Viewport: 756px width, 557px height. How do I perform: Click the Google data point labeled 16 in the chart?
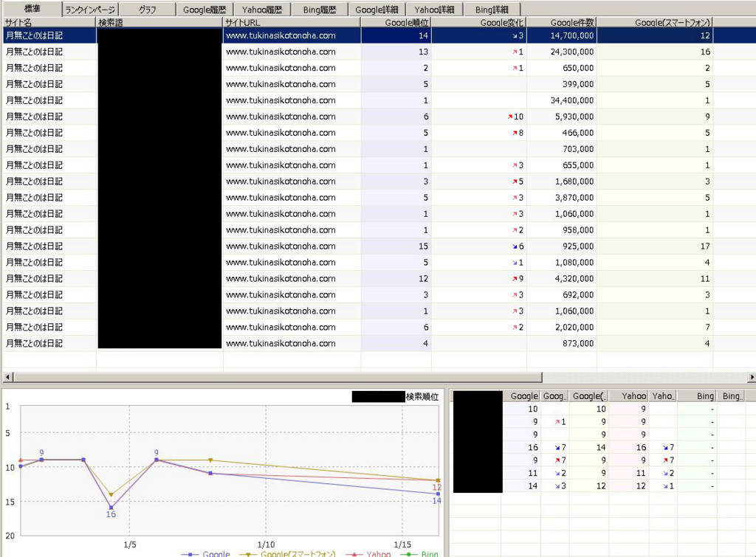(x=111, y=508)
